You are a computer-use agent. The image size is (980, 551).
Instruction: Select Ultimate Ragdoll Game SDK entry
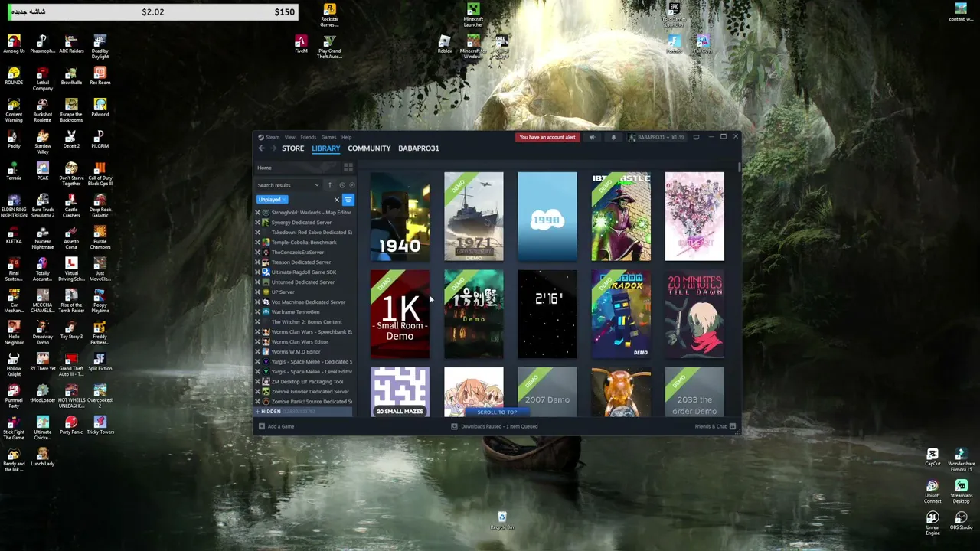(304, 272)
